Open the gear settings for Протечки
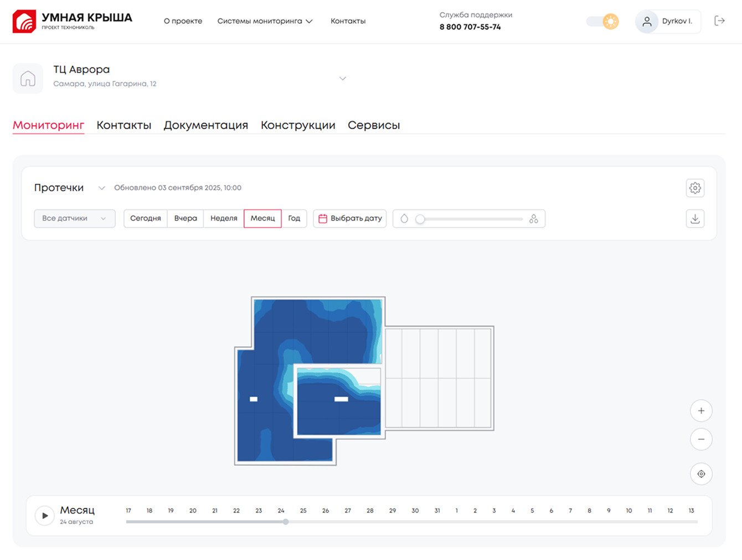Screen dimensions: 742x560 [x=695, y=188]
